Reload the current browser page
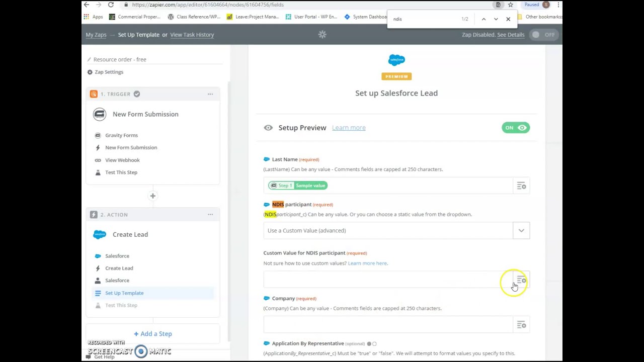 tap(111, 5)
